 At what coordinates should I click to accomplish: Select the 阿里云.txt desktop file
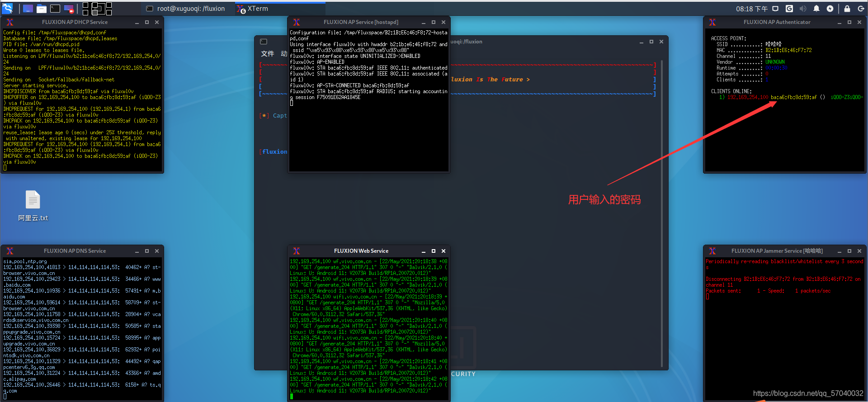point(33,206)
